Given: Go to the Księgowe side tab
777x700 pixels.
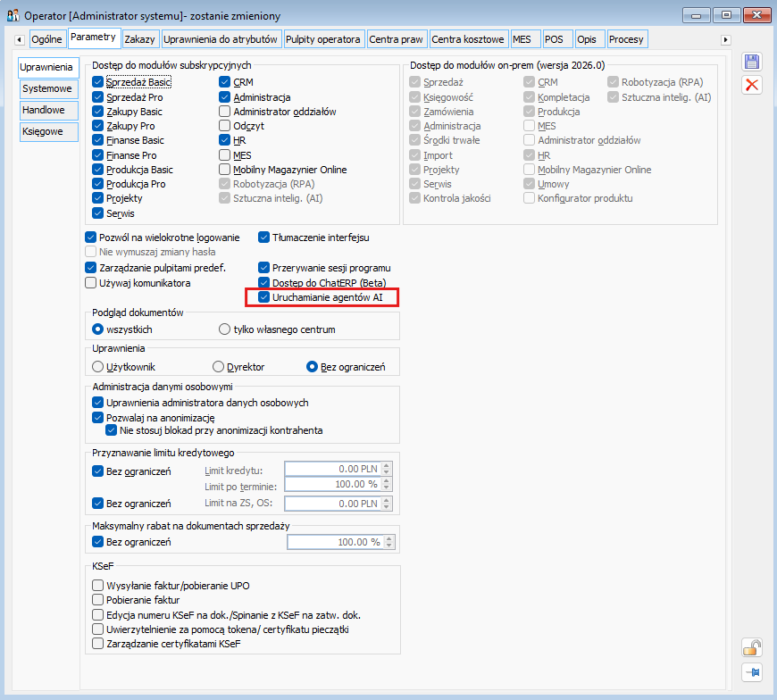Looking at the screenshot, I should pyautogui.click(x=48, y=132).
